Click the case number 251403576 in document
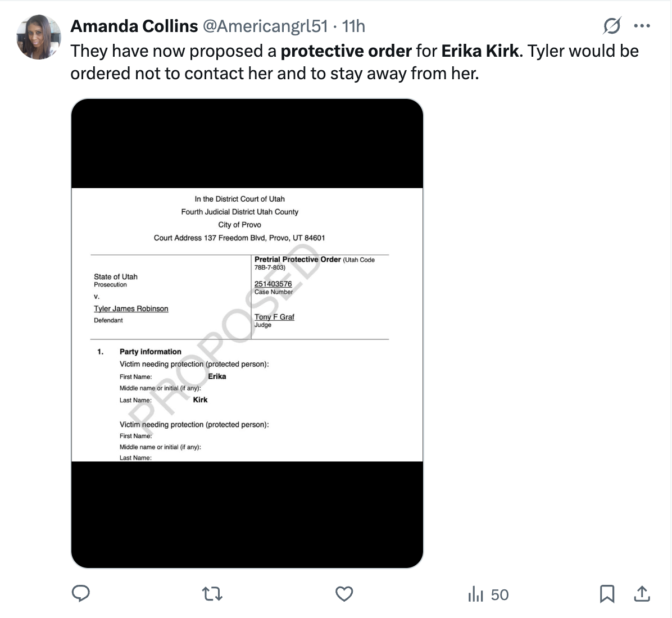The height and width of the screenshot is (618, 672). (x=273, y=284)
